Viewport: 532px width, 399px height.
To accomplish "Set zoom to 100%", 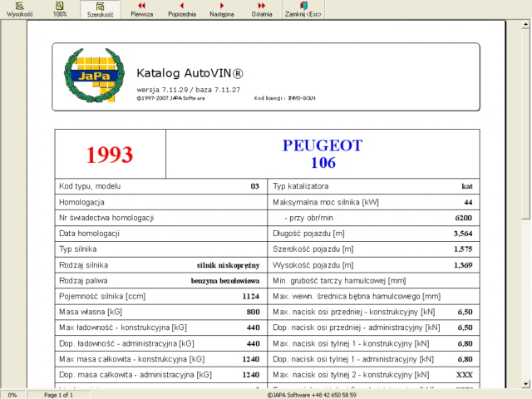I will point(60,9).
